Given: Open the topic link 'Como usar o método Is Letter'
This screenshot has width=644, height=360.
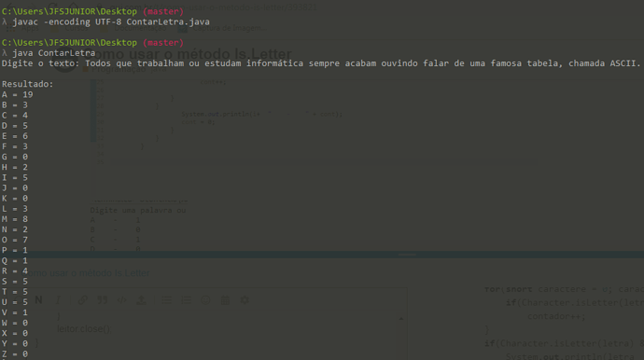Looking at the screenshot, I should coord(87,273).
